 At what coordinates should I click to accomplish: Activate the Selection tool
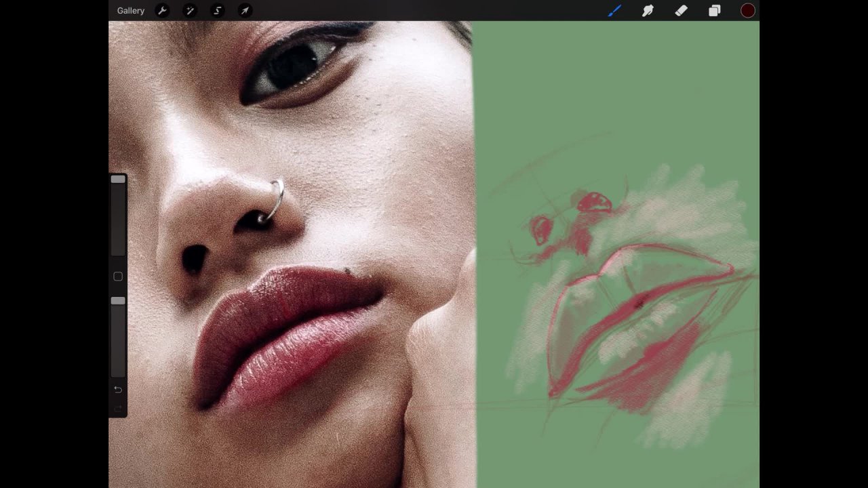pyautogui.click(x=218, y=11)
